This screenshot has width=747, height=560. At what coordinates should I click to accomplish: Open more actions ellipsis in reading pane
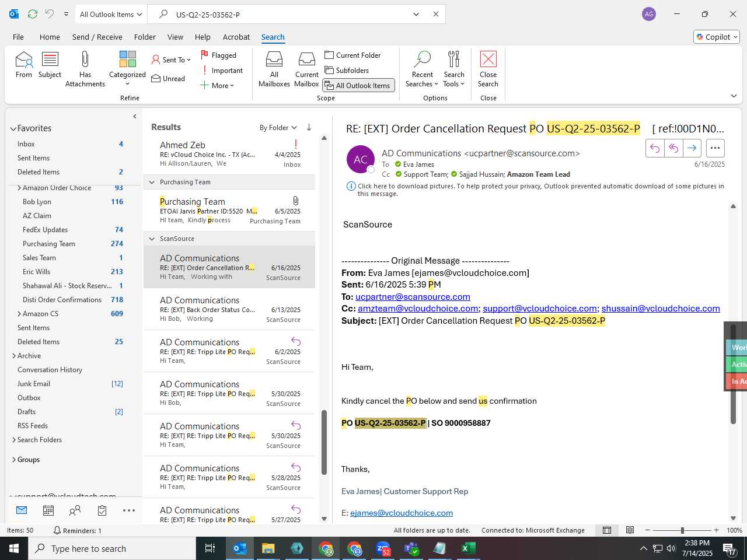click(715, 148)
